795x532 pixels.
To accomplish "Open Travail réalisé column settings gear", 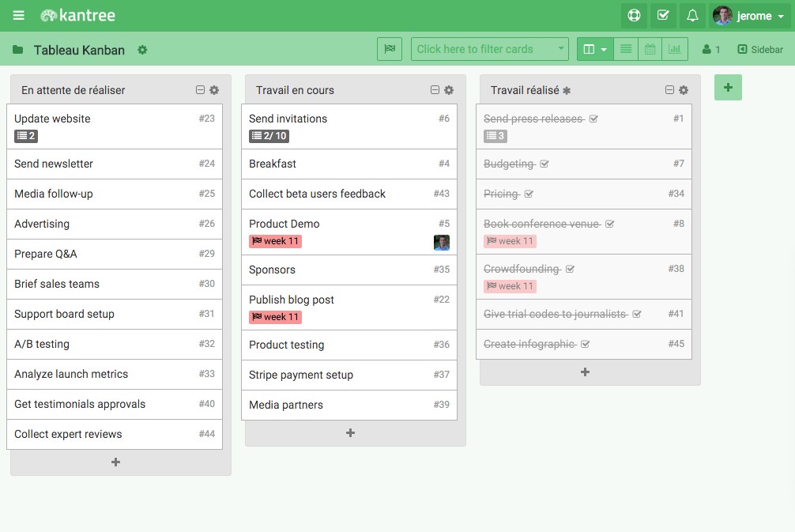I will point(684,90).
